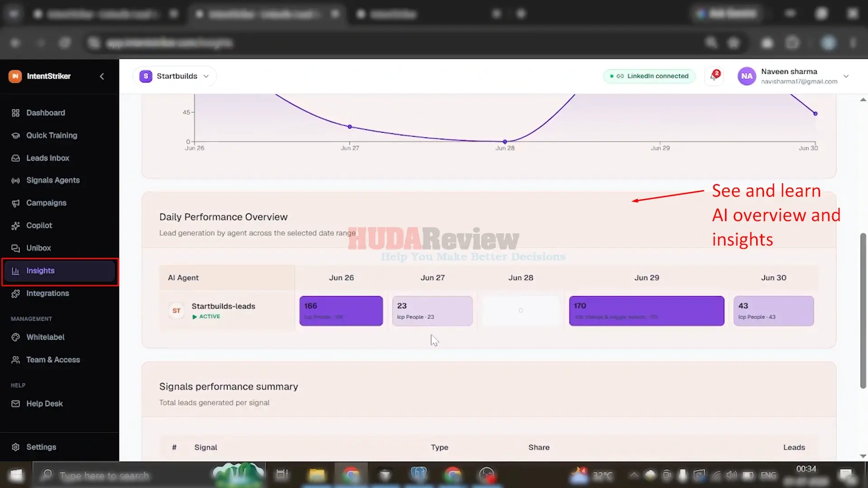The height and width of the screenshot is (488, 868).
Task: Click the NA user avatar
Action: click(x=747, y=76)
